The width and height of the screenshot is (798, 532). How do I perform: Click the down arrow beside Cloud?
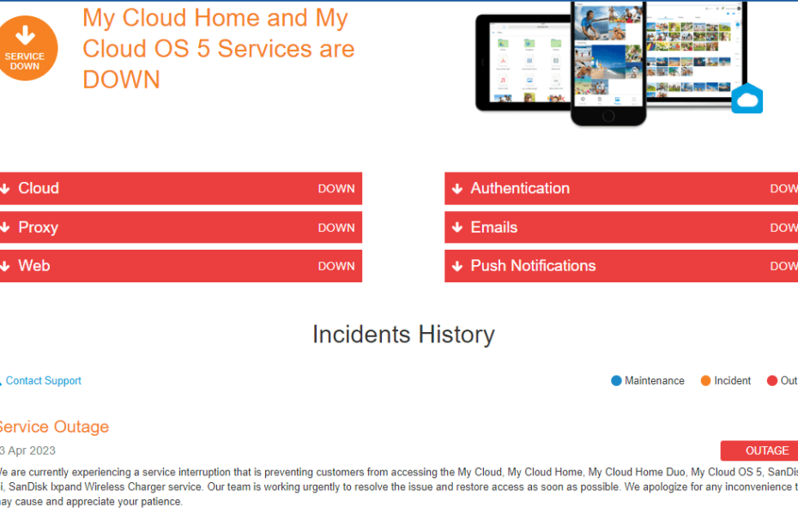pos(5,189)
